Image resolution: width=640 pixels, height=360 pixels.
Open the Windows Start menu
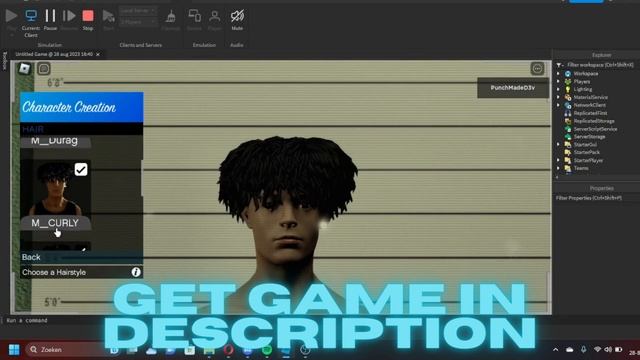[x=14, y=350]
